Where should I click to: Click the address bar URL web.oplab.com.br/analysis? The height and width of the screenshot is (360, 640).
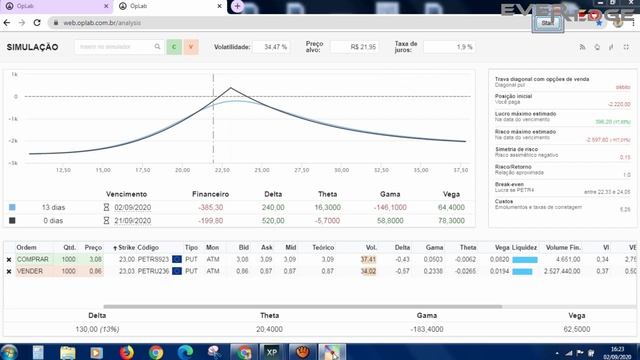point(102,23)
